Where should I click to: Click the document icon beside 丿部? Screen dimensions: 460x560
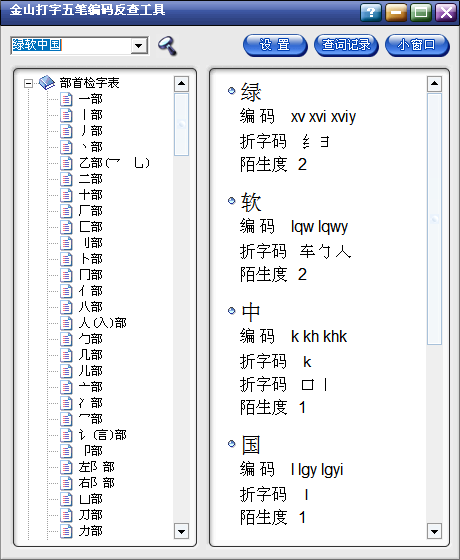66,131
